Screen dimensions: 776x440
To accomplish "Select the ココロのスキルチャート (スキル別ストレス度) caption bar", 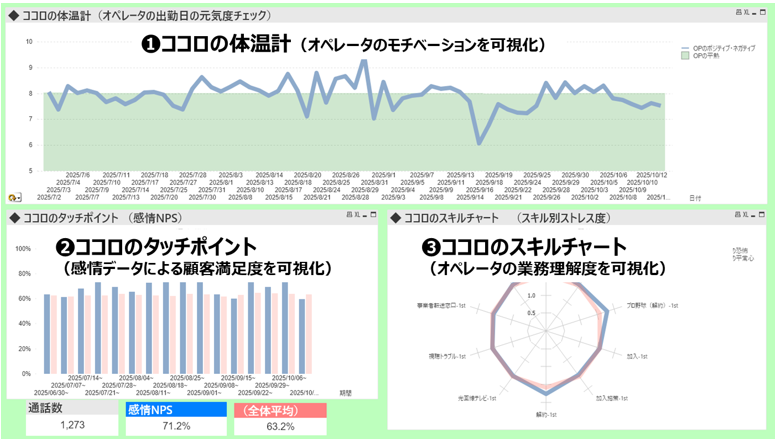I will coord(577,218).
